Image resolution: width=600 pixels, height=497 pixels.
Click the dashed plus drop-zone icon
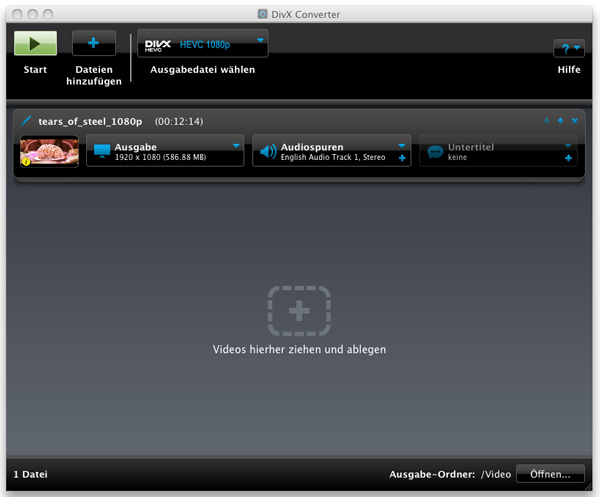click(x=299, y=311)
